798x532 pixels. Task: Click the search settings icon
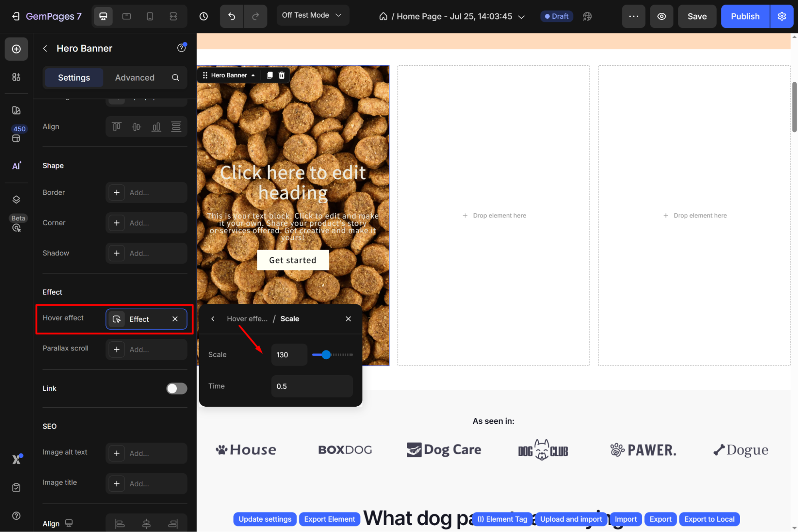click(175, 77)
